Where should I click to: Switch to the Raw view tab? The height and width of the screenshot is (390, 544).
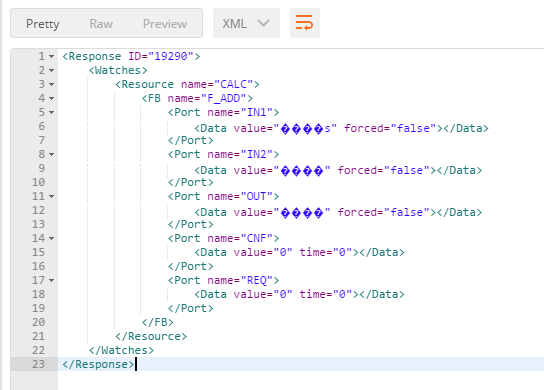101,24
